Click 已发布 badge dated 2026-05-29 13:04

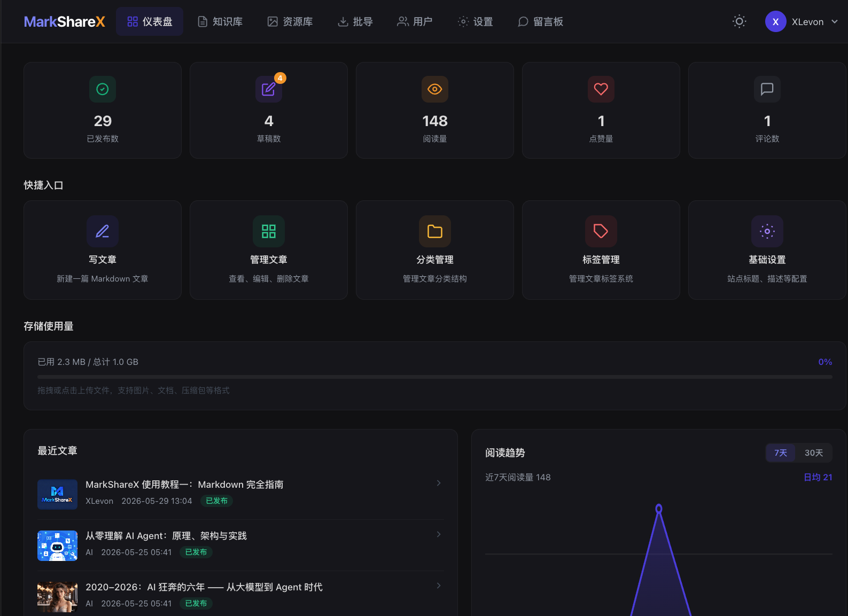217,501
